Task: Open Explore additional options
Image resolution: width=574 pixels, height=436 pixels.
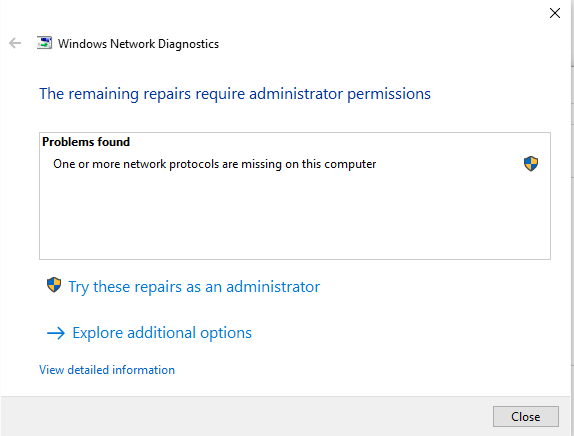Action: (x=162, y=333)
